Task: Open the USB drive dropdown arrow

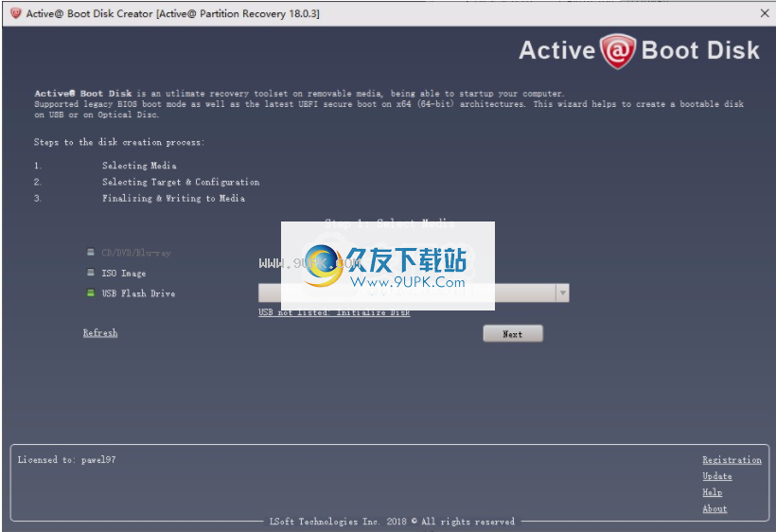Action: tap(562, 293)
